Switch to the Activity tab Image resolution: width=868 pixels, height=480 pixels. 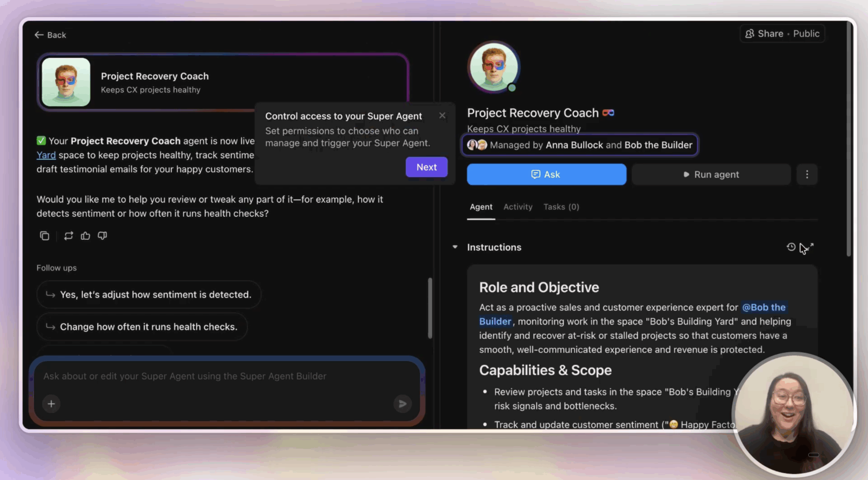518,207
